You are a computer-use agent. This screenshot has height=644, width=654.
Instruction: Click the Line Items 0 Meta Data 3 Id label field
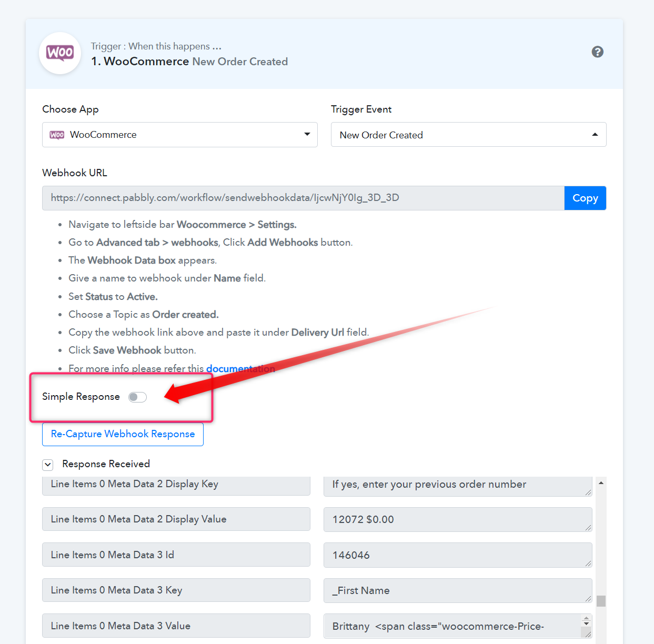pos(176,555)
